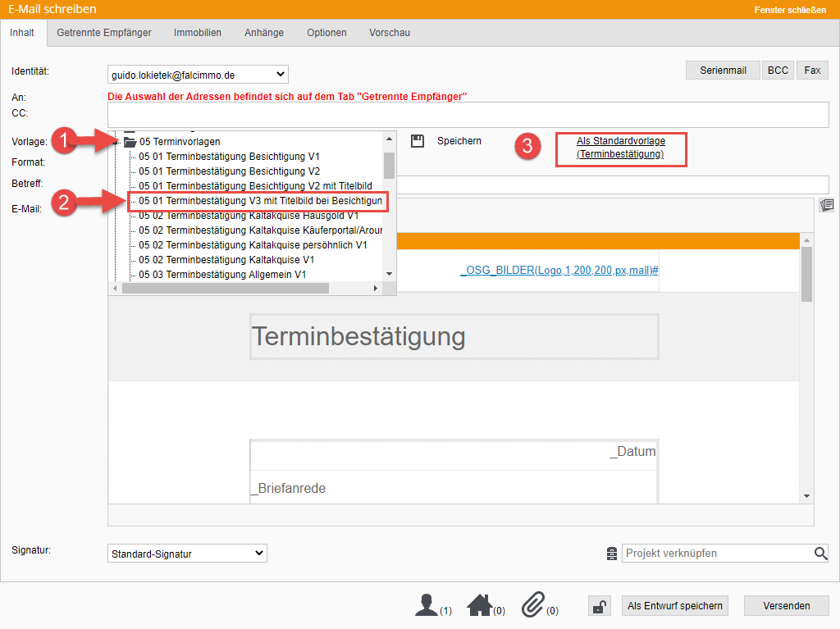Click the attachments paperclip icon
Viewport: 840px width, 629px height.
pyautogui.click(x=533, y=605)
